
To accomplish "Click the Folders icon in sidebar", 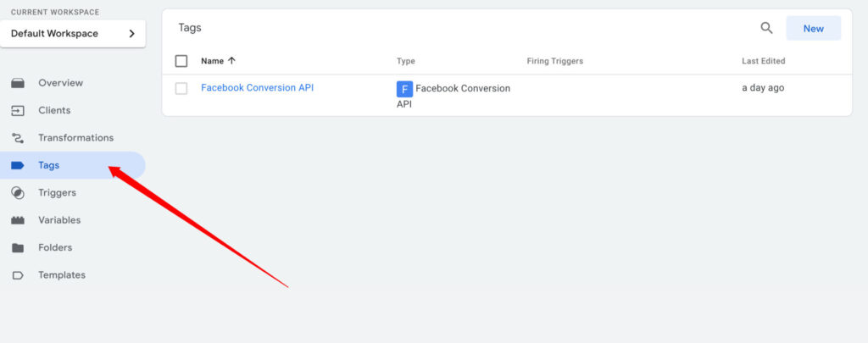I will point(18,248).
